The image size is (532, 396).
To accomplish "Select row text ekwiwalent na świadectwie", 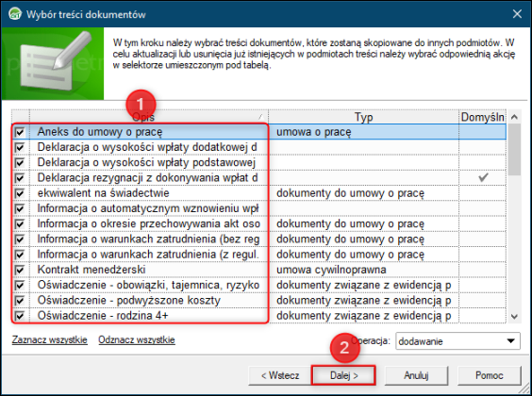I will click(x=103, y=193).
